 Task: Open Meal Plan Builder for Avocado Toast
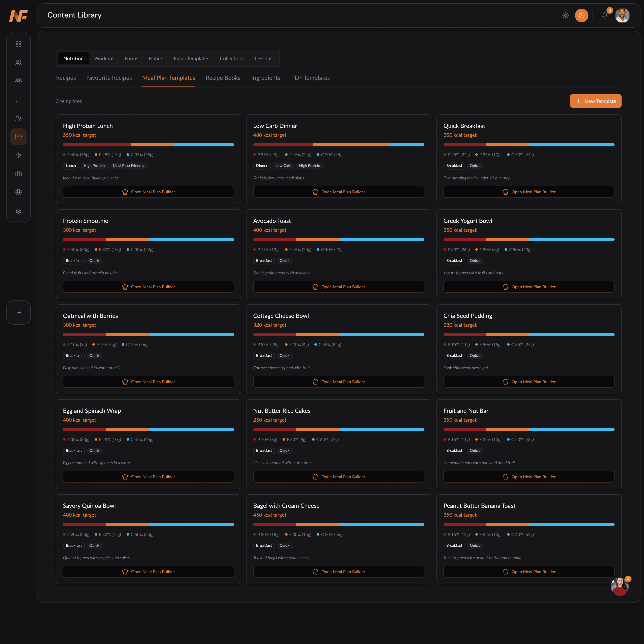[x=339, y=287]
